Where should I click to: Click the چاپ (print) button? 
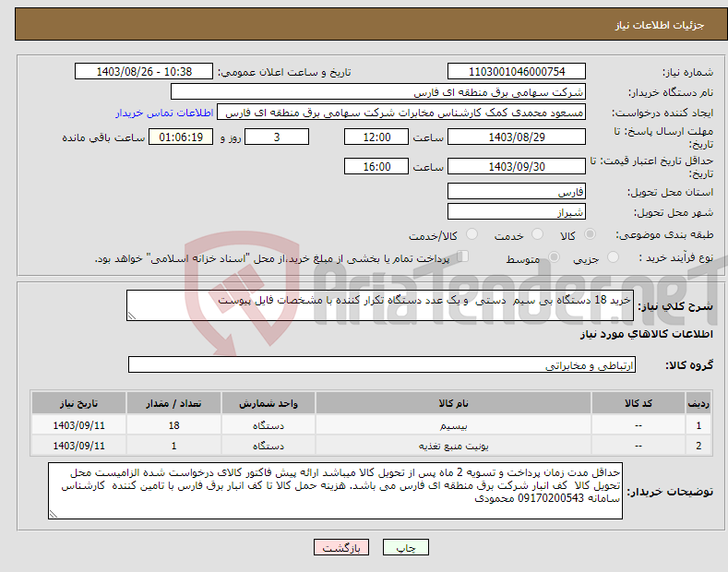[x=405, y=547]
